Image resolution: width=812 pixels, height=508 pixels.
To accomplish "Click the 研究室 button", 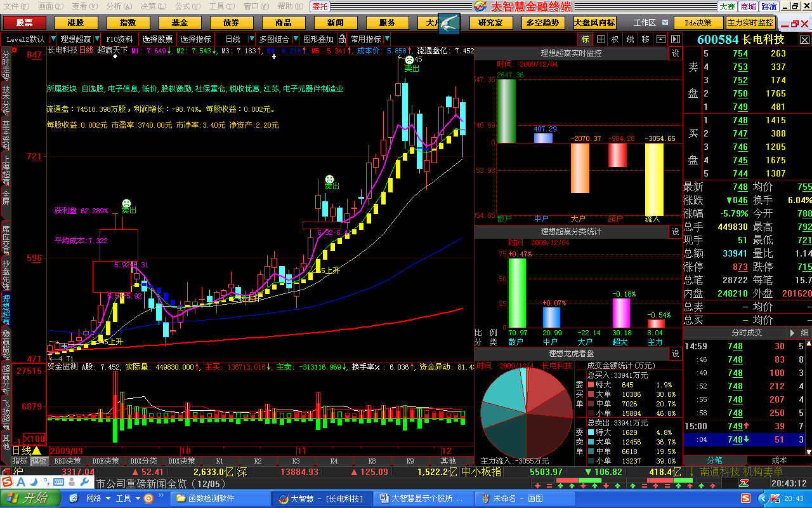I will point(491,23).
